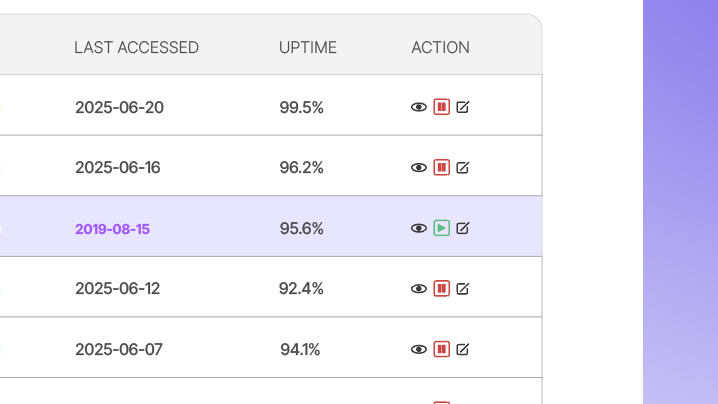Edit the entry accessed 2025-06-12
Screen dimensions: 718x404
coord(463,289)
